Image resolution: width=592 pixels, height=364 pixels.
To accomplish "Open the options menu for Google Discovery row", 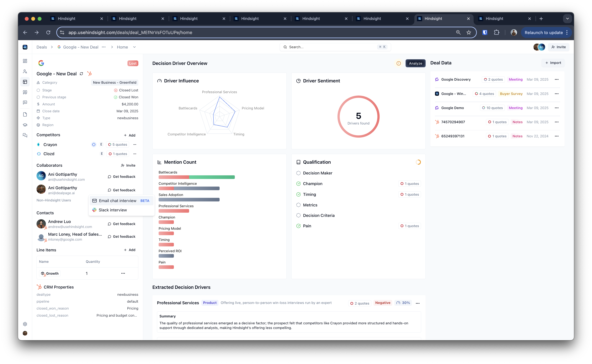I will (557, 80).
